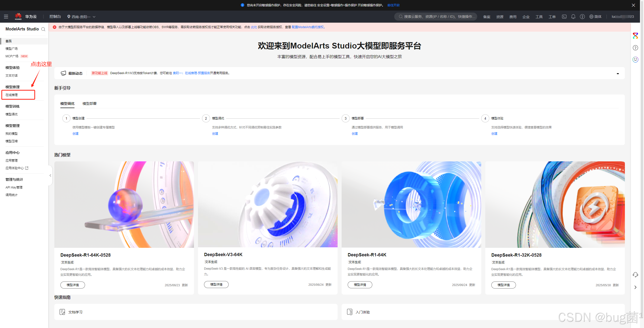644x328 pixels.
Task: Click 工单 in the top bar
Action: tap(552, 17)
